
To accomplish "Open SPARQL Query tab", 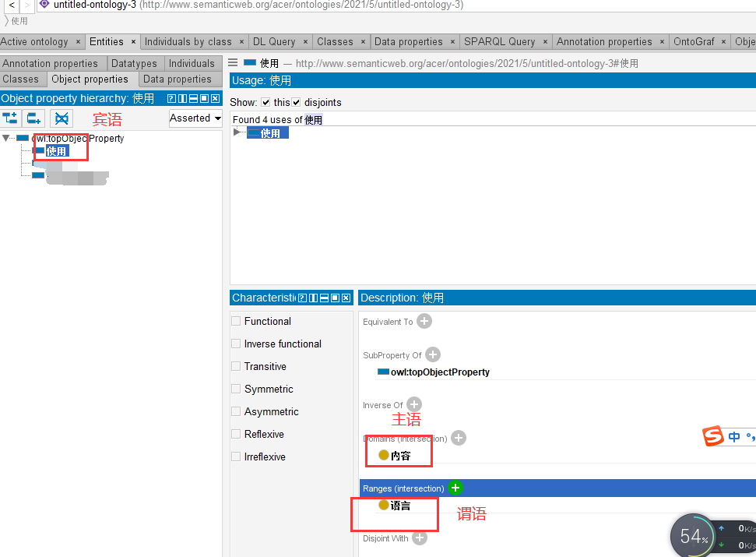I will point(500,42).
